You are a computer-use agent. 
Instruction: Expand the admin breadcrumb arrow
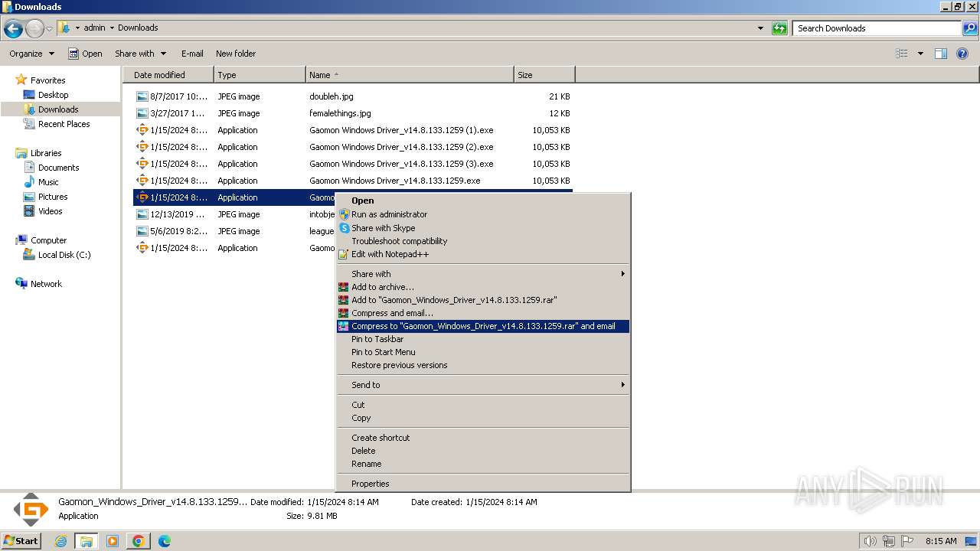pos(112,28)
